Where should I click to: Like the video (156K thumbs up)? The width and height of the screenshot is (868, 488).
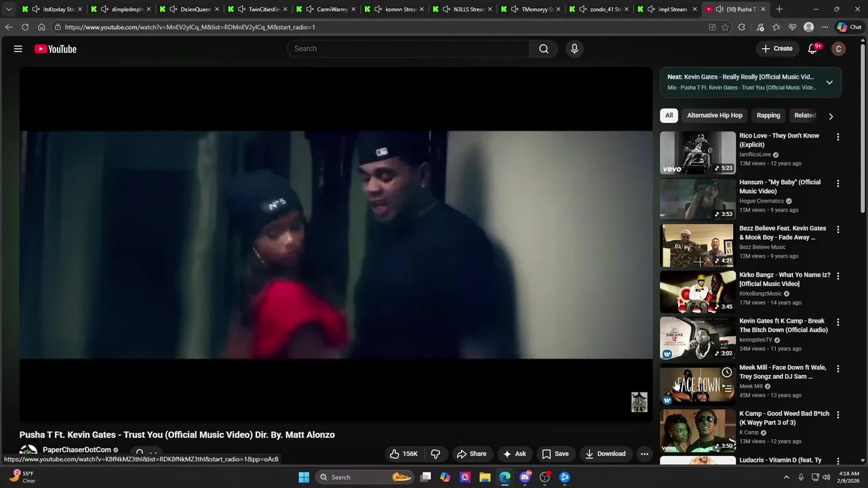(403, 454)
